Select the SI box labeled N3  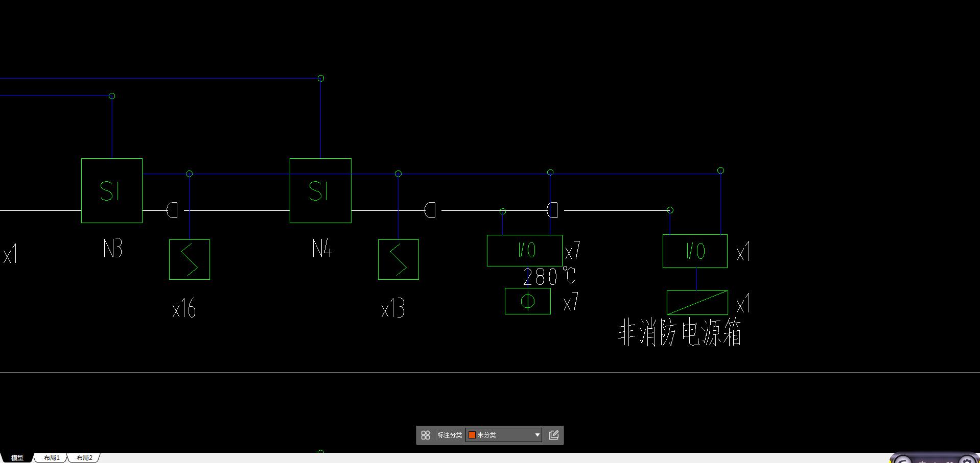(x=112, y=190)
